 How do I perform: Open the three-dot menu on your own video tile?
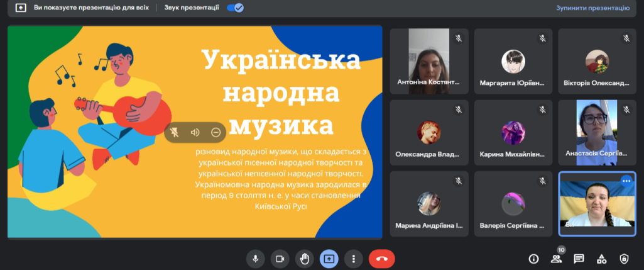pos(626,181)
